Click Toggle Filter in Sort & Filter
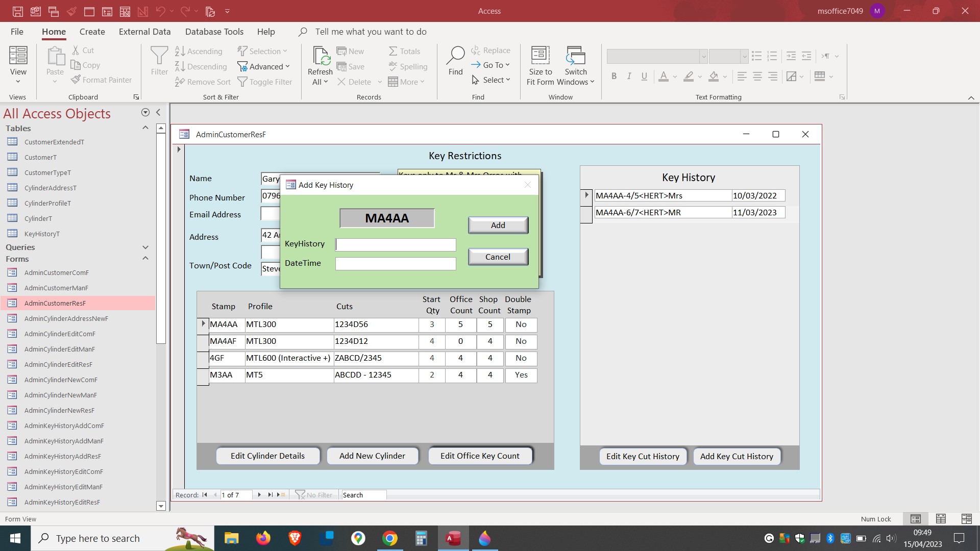The image size is (980, 551). point(265,82)
